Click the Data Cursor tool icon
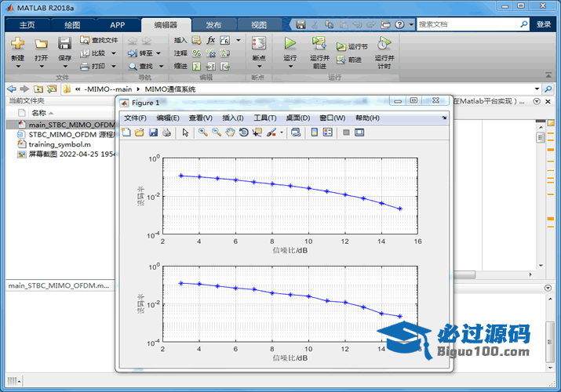Image resolution: width=561 pixels, height=392 pixels. tap(257, 132)
